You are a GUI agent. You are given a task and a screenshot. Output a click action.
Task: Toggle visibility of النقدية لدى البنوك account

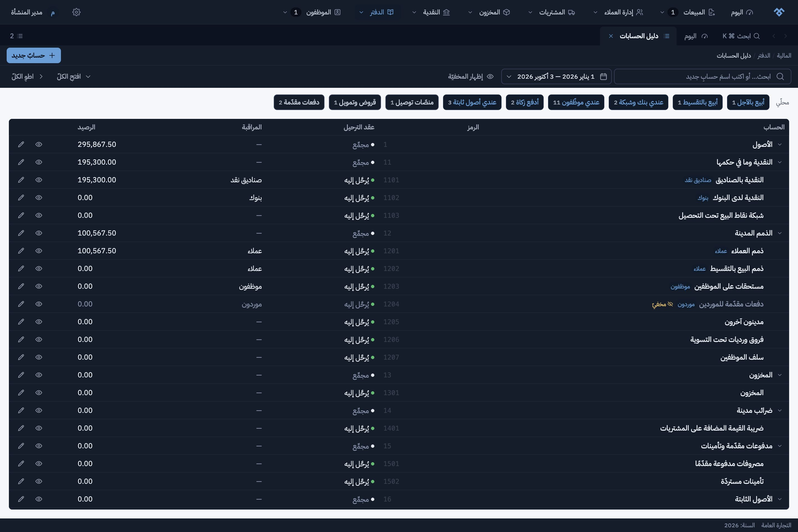point(39,198)
